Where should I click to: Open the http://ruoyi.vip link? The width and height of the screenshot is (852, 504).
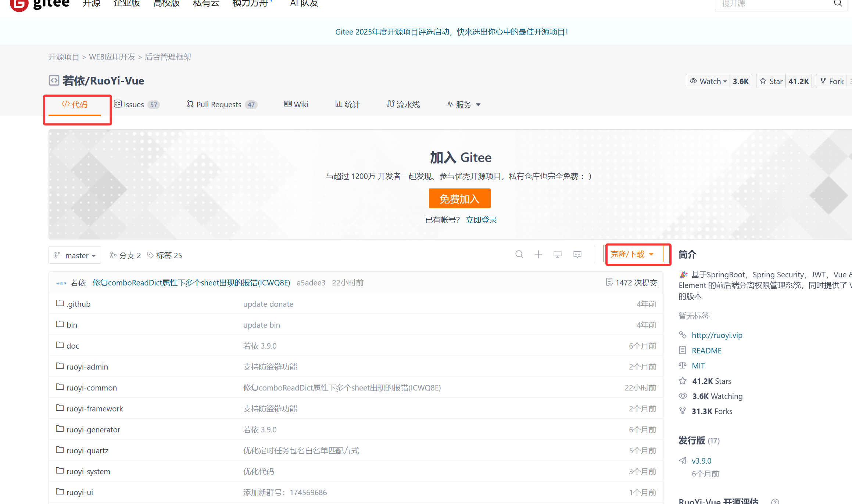click(x=717, y=335)
